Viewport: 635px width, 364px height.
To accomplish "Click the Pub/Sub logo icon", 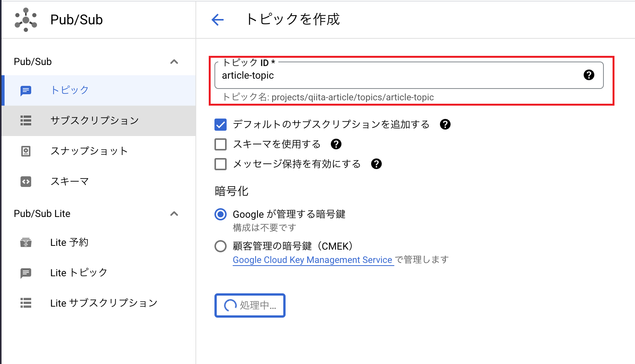I will pyautogui.click(x=25, y=19).
